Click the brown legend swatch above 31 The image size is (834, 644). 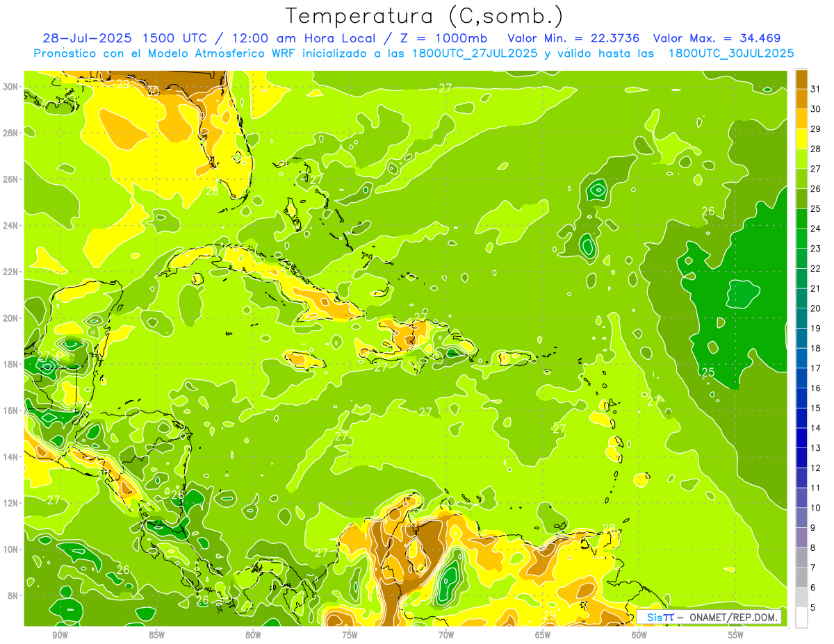coord(801,79)
